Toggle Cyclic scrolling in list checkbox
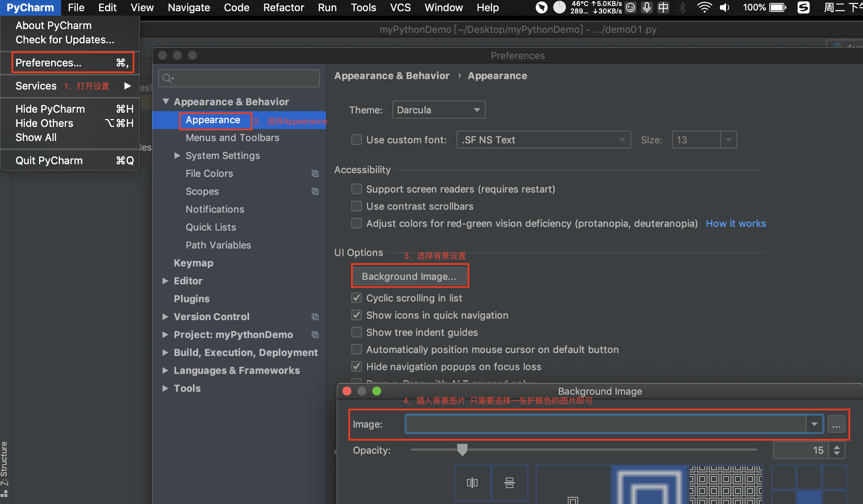The height and width of the screenshot is (504, 863). pos(356,298)
